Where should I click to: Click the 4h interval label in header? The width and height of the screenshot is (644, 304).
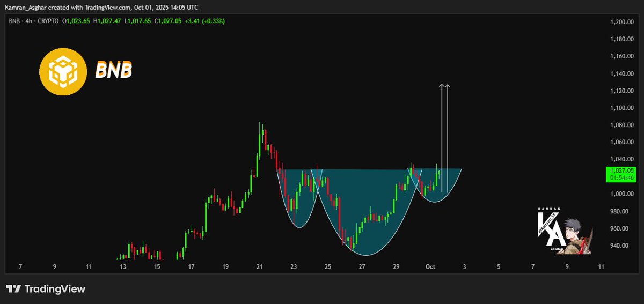(x=30, y=21)
